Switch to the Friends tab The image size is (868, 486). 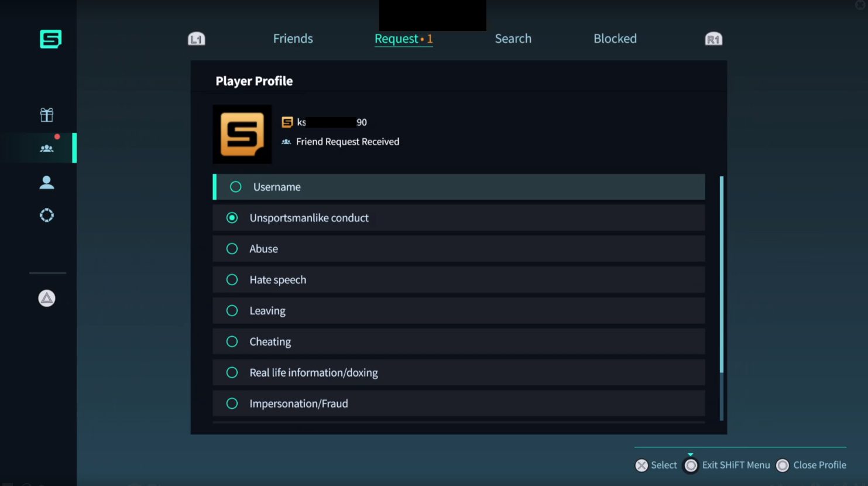pos(293,39)
